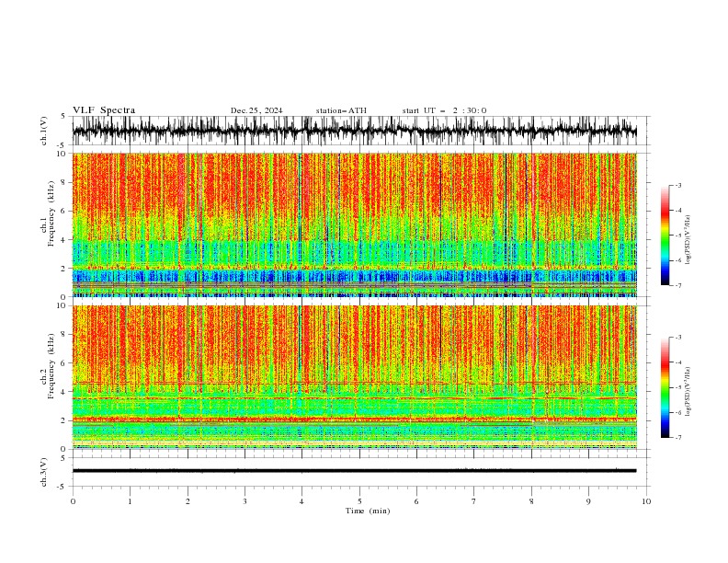Click the ch.1 voltage waveform plot
This screenshot has width=728, height=563.
pos(354,131)
